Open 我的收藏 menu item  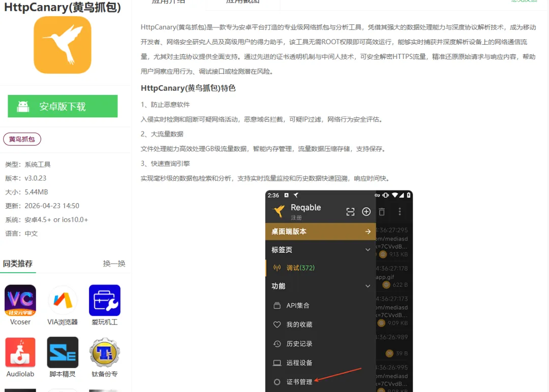click(x=321, y=324)
